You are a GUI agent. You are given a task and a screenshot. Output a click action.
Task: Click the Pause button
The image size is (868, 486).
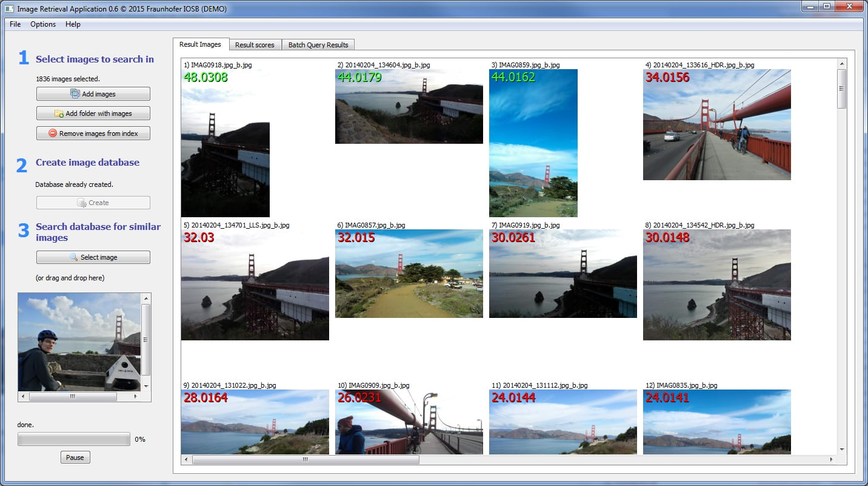coord(75,457)
